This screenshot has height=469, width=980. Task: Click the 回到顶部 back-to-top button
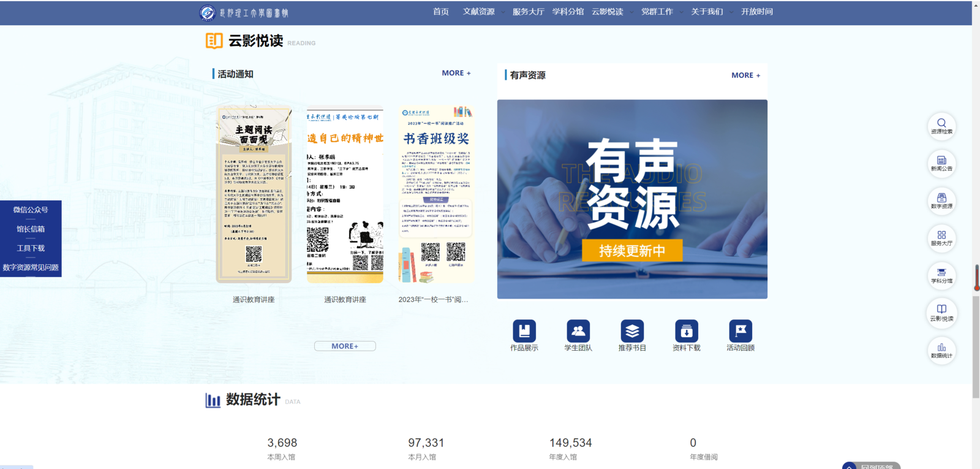871,465
